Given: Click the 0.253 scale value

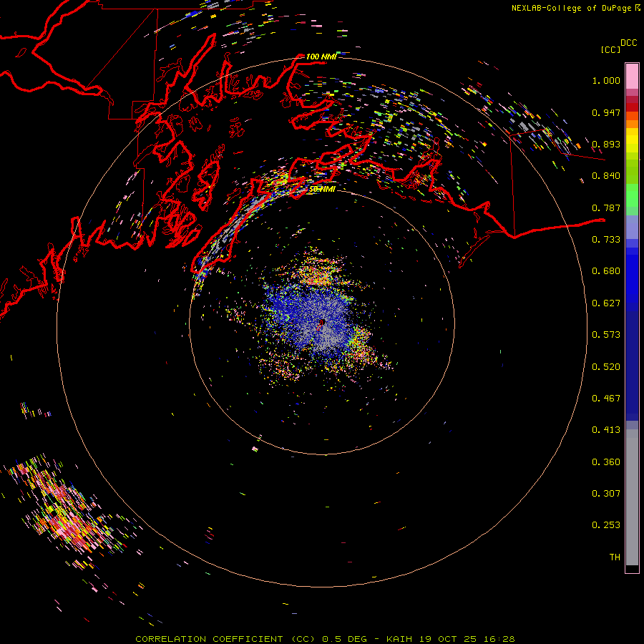Looking at the screenshot, I should point(606,525).
